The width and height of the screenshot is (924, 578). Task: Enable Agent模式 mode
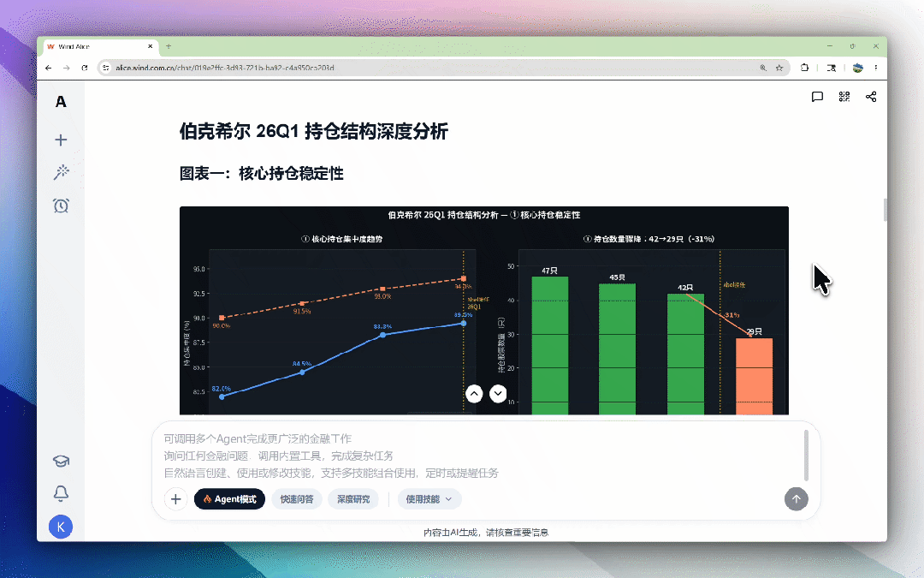pyautogui.click(x=230, y=499)
